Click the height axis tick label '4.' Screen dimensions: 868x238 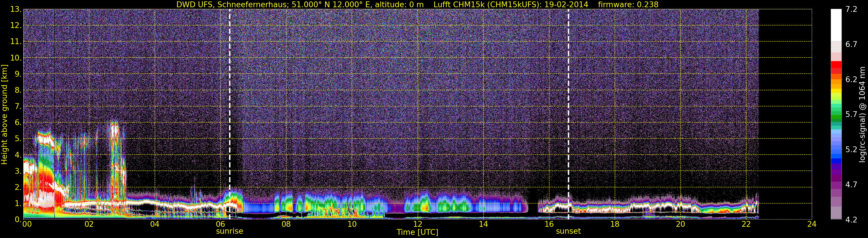(x=18, y=155)
